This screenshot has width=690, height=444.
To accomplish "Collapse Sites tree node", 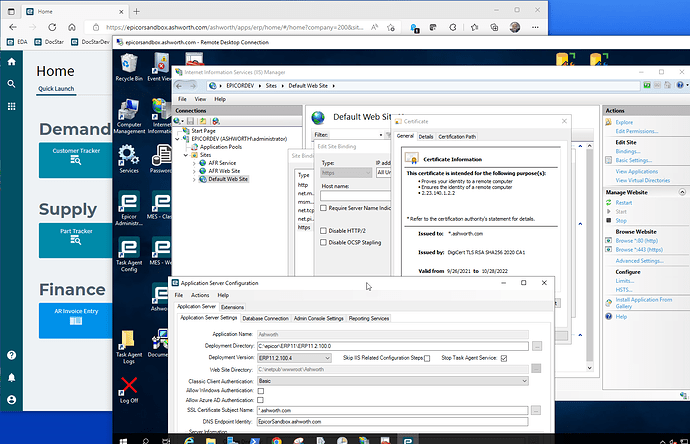I will pos(186,155).
